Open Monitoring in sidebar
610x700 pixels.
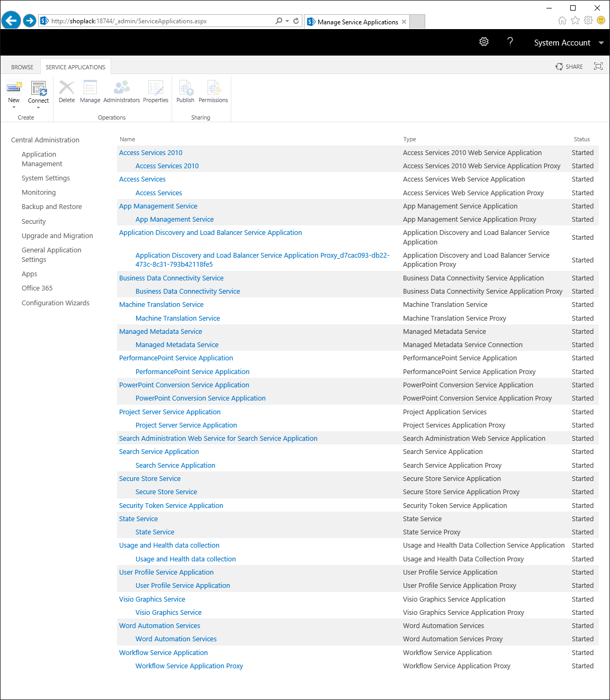39,193
